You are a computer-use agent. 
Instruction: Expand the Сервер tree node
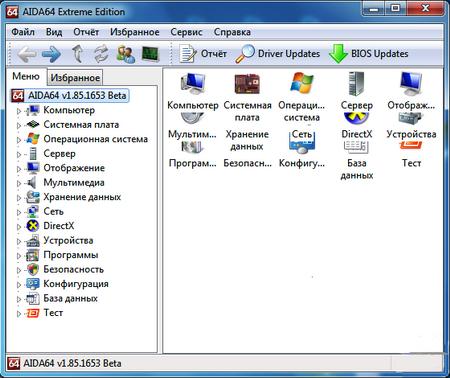(19, 154)
